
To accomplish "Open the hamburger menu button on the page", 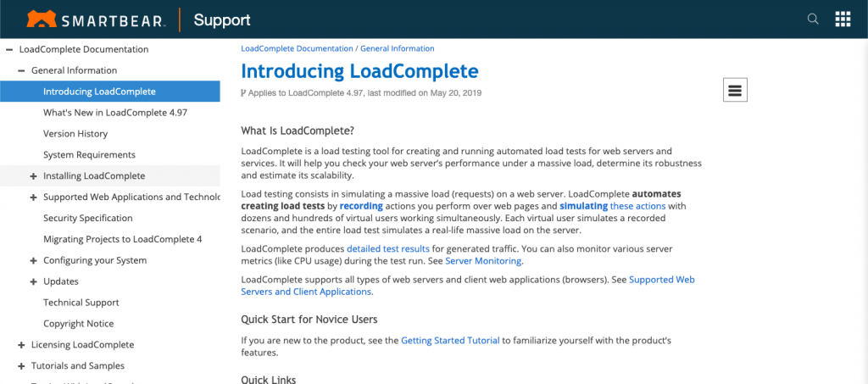I will (735, 90).
